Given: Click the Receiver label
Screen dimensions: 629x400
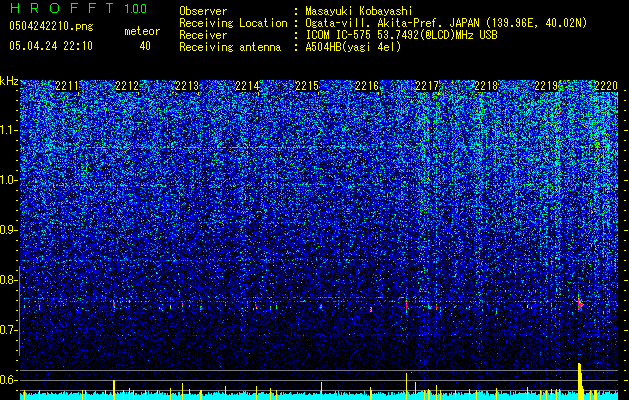Looking at the screenshot, I should (x=203, y=35).
